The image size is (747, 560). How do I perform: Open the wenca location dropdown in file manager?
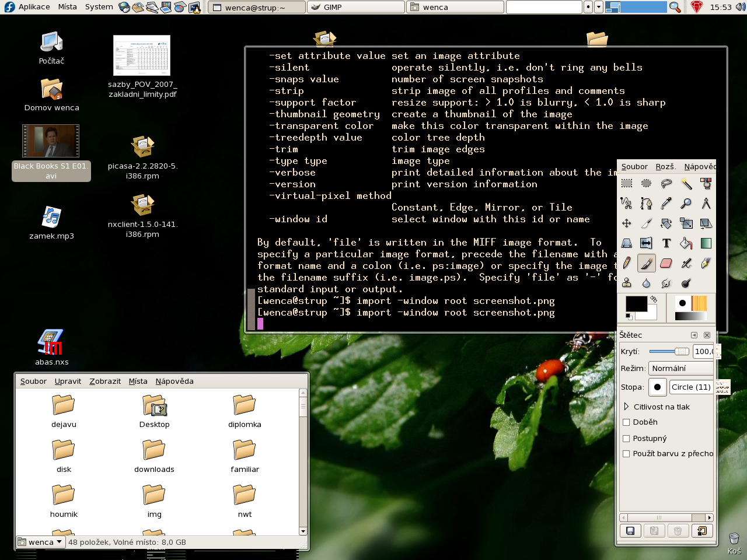pos(40,542)
